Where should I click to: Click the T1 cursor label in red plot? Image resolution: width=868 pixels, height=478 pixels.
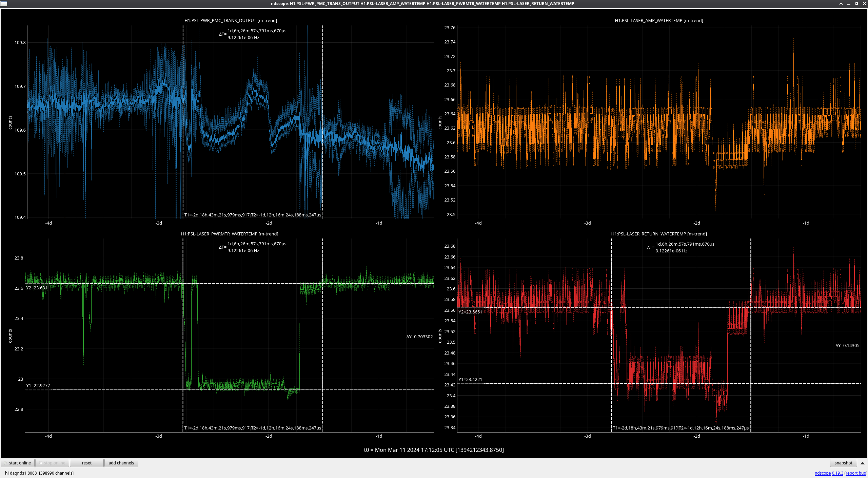[x=645, y=428]
